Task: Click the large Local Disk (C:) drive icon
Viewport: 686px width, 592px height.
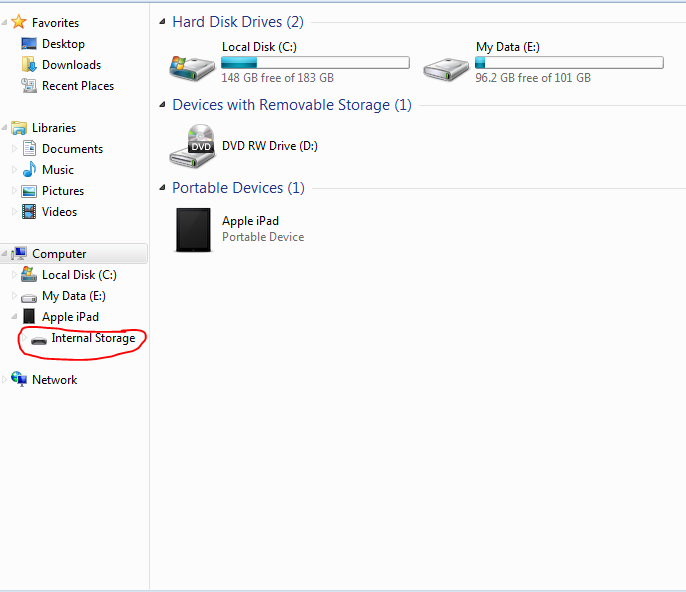Action: [192, 68]
